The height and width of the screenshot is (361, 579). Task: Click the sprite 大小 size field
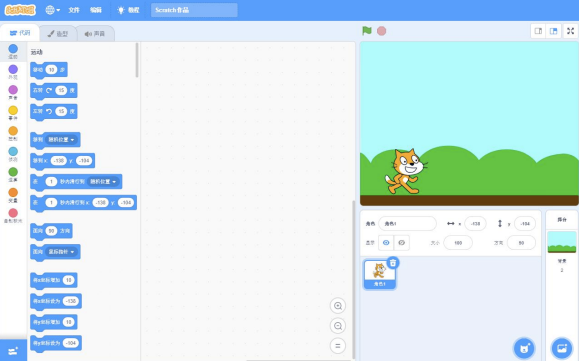click(458, 243)
